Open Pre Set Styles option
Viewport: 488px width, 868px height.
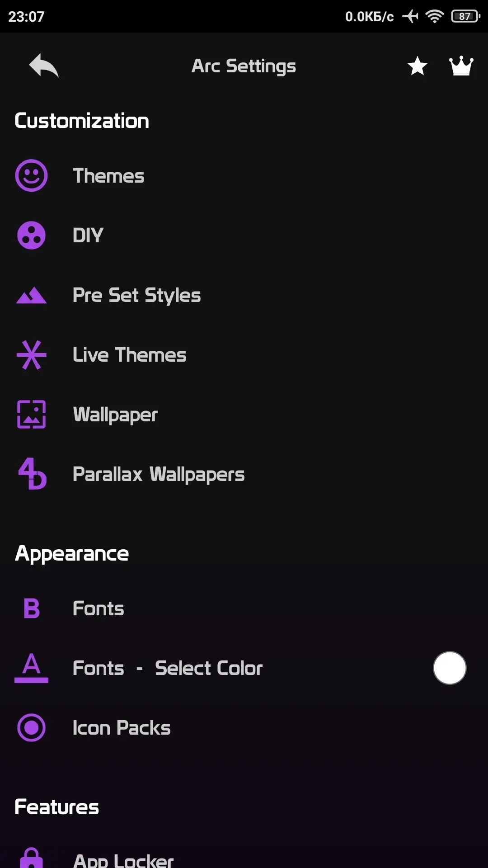[x=136, y=296]
